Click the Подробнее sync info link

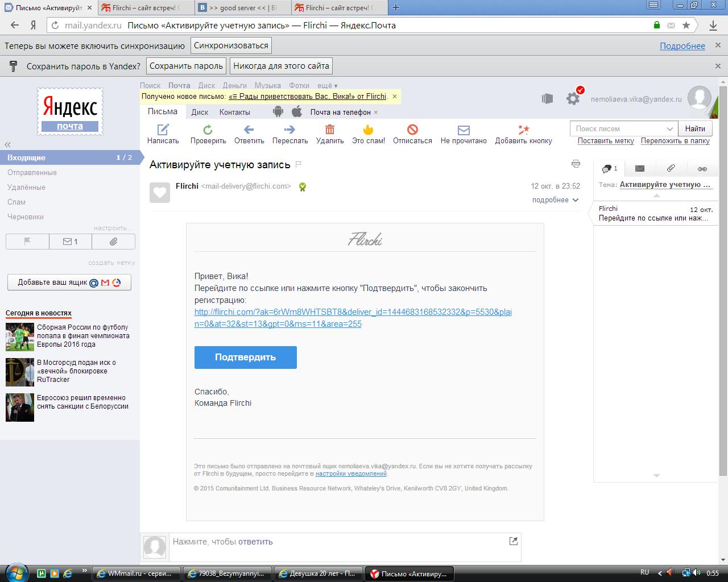pyautogui.click(x=682, y=46)
